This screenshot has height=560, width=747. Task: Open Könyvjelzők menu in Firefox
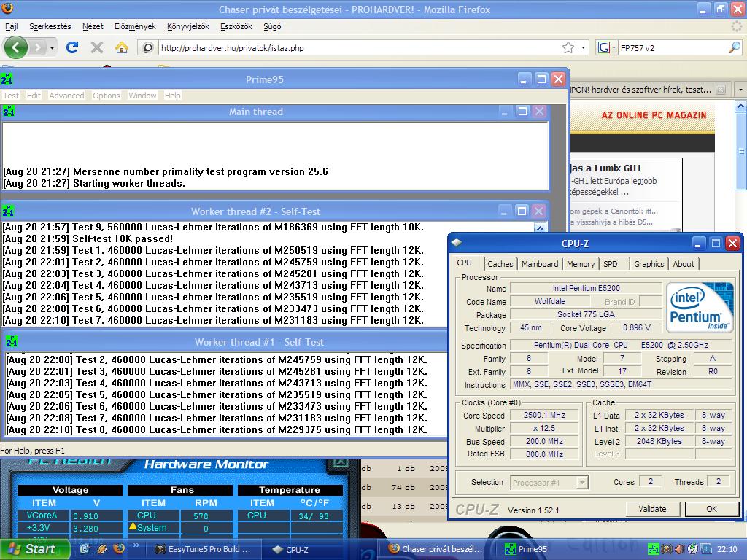coord(187,26)
